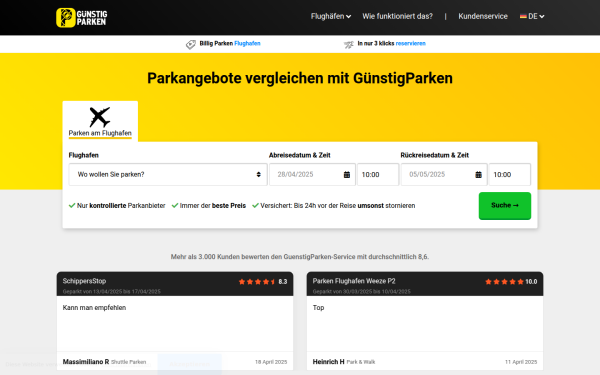Click the date 11 April 2025
This screenshot has height=375, width=600.
tap(521, 362)
